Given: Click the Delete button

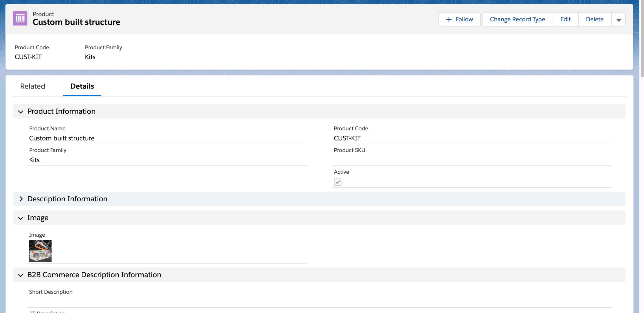Looking at the screenshot, I should click(595, 19).
